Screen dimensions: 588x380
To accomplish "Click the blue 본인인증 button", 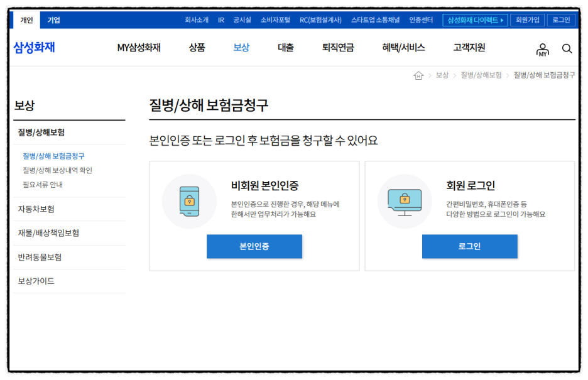I will pyautogui.click(x=254, y=246).
